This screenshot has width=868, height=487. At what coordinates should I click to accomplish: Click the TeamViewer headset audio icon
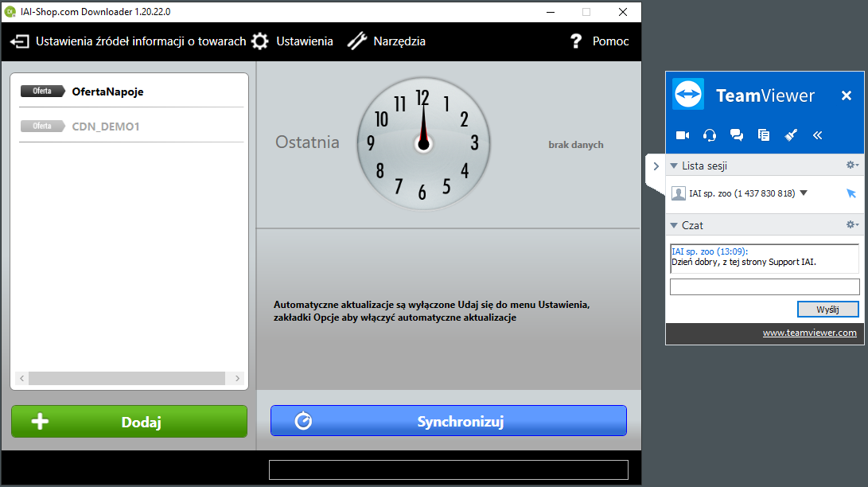[710, 135]
